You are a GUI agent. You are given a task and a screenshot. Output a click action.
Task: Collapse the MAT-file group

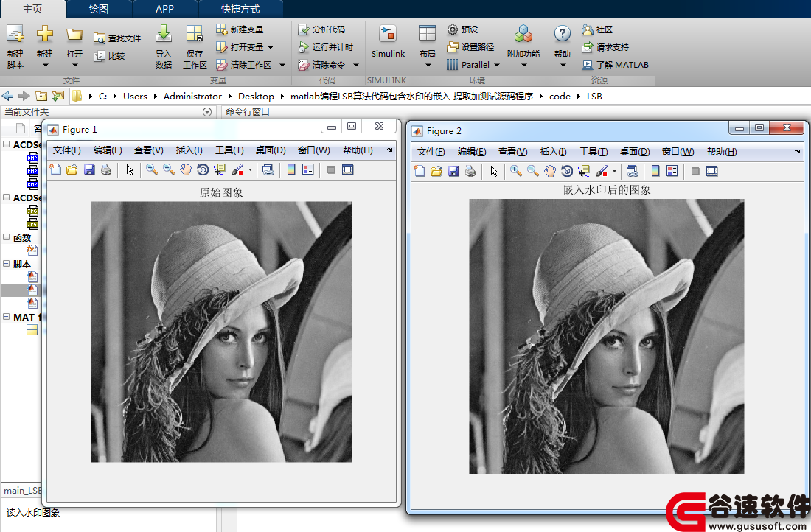(x=6, y=317)
